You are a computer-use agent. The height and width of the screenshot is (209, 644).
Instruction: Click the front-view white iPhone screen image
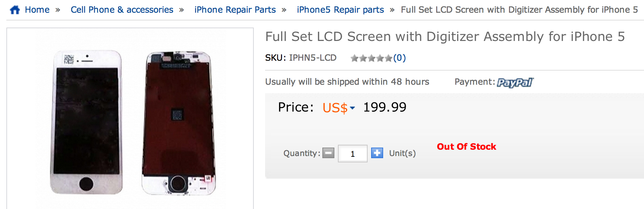coord(87,122)
